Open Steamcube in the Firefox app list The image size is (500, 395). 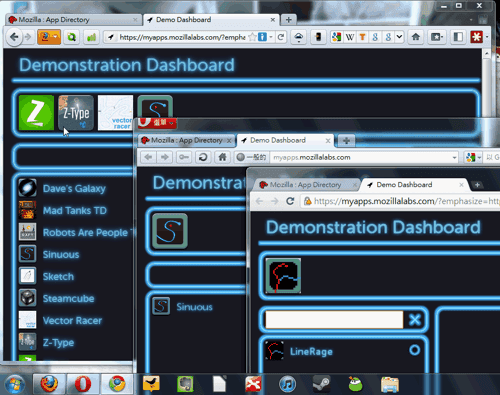pos(56,298)
